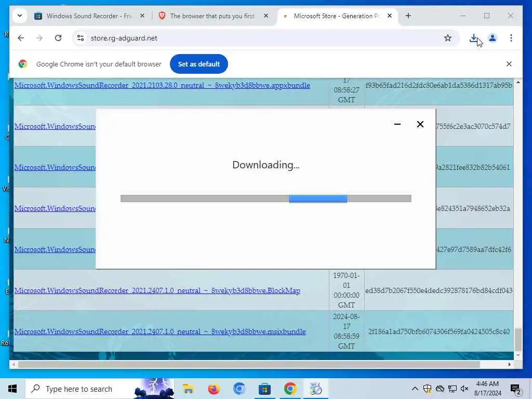Open Google Chrome from taskbar
The image size is (532, 399).
pos(290,389)
